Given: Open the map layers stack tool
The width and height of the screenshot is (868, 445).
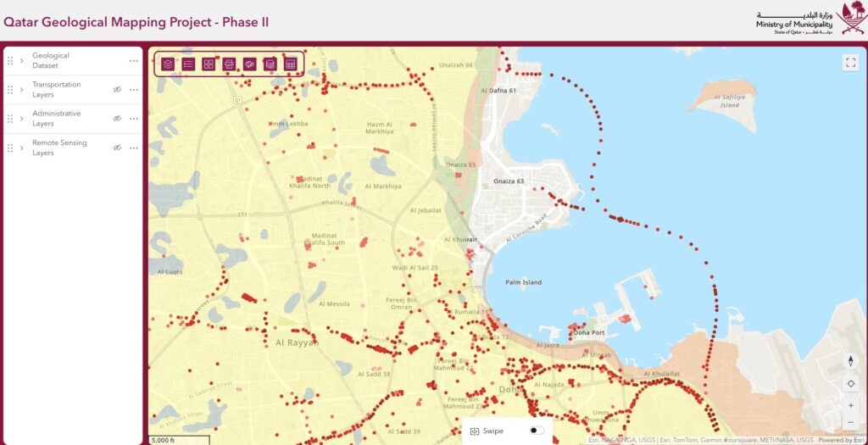Looking at the screenshot, I should pyautogui.click(x=168, y=64).
